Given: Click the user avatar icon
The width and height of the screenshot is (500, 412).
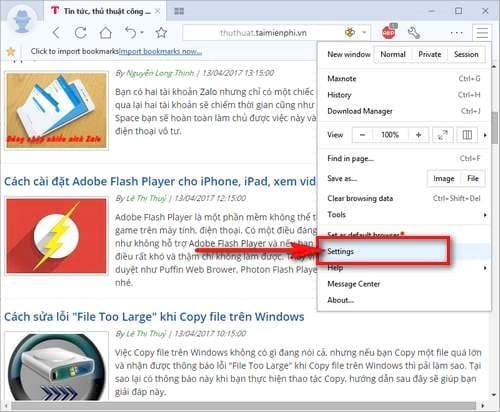Looking at the screenshot, I should [x=22, y=20].
